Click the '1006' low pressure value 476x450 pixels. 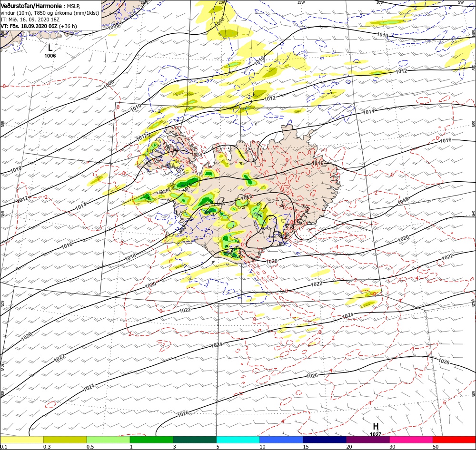click(50, 56)
